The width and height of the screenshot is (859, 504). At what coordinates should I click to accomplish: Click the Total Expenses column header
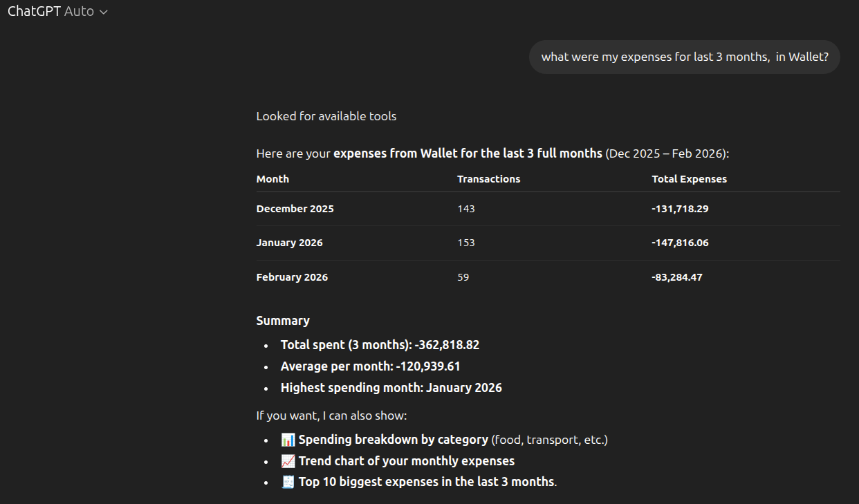689,178
